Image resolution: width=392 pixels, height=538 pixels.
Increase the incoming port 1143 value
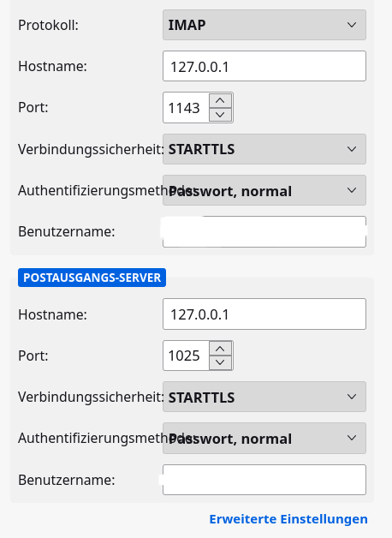[x=220, y=101]
